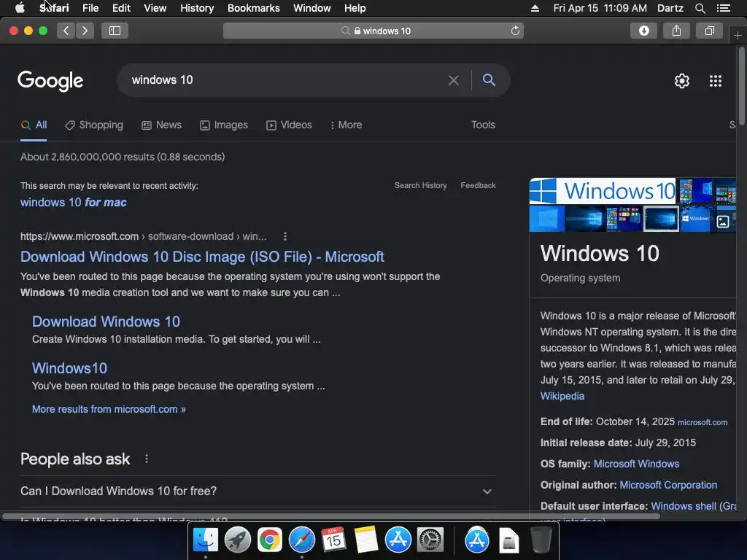
Task: Open the Trash in the Dock
Action: (541, 540)
